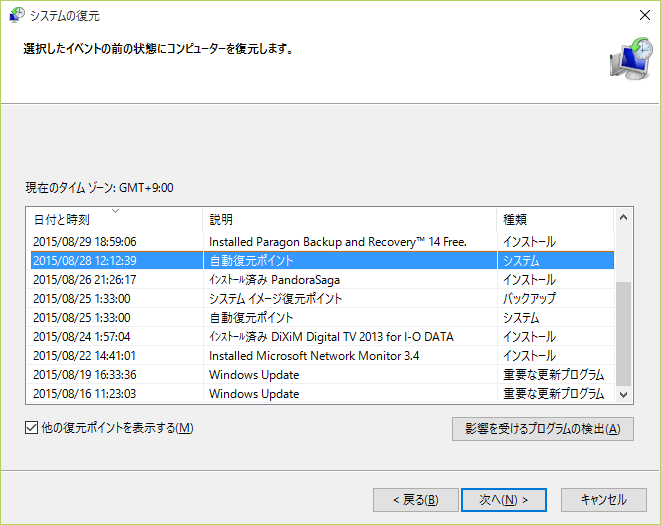Click the computer restore icon in header

[x=629, y=58]
